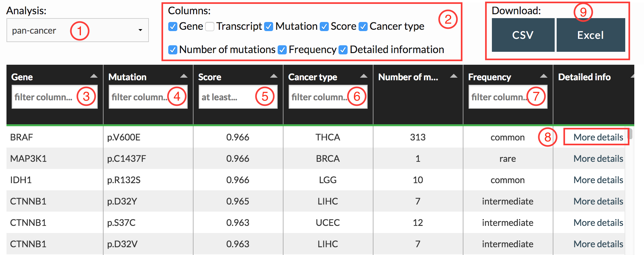
Task: Uncheck the Gene column checkbox
Action: click(173, 27)
